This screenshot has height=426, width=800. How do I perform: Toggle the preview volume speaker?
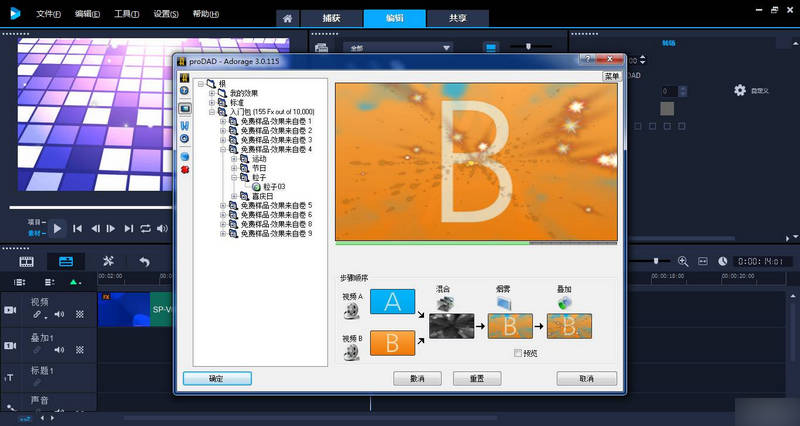pos(162,229)
